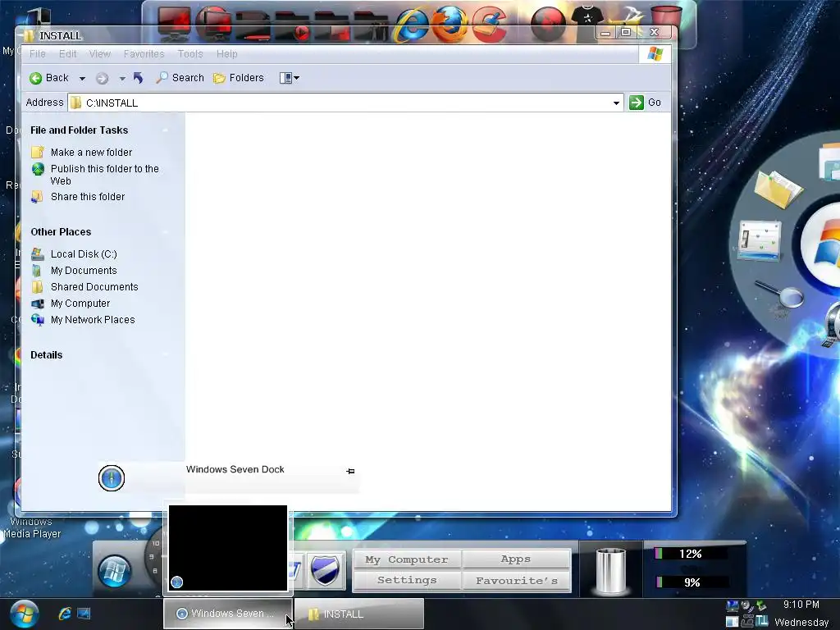Click the Apps dock button

(516, 559)
